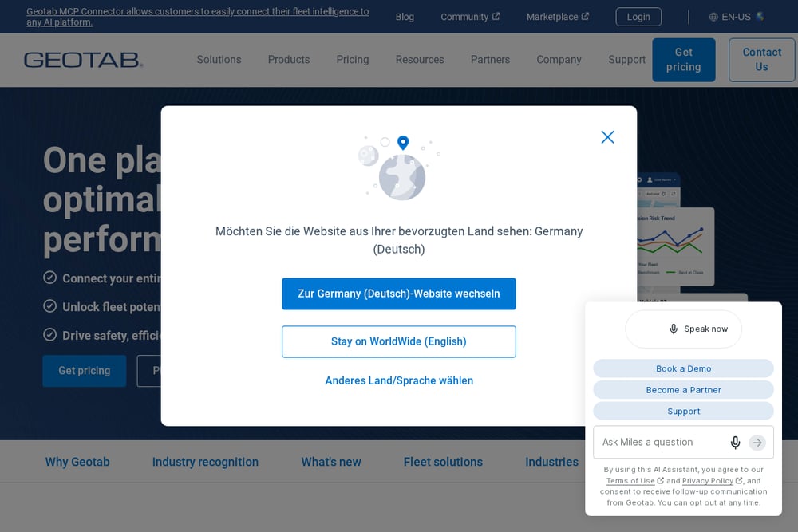Image resolution: width=798 pixels, height=532 pixels.
Task: Open the Products menu
Action: (x=289, y=60)
